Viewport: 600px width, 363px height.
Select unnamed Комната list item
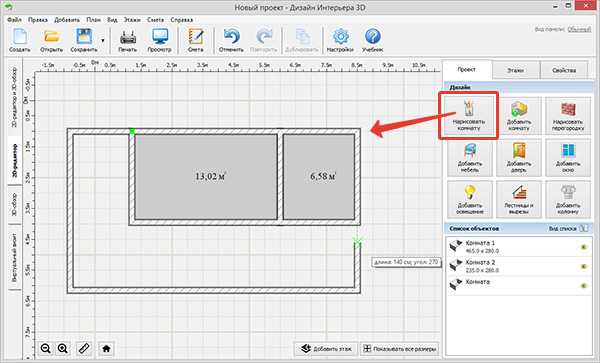tap(519, 285)
